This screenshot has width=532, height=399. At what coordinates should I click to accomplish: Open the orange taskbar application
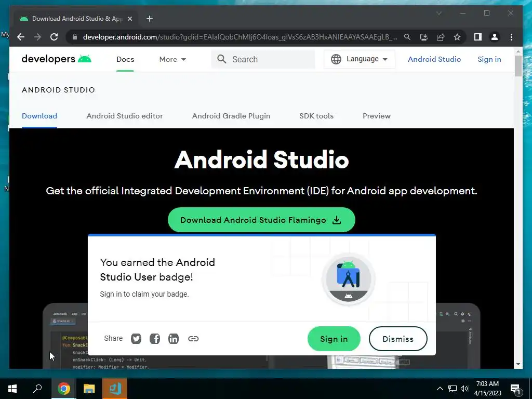[115, 389]
